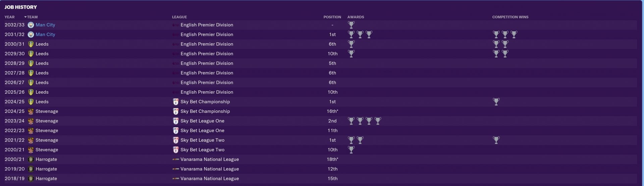Sort by the Position column header
Viewport: 644px width, 186px height.
332,17
